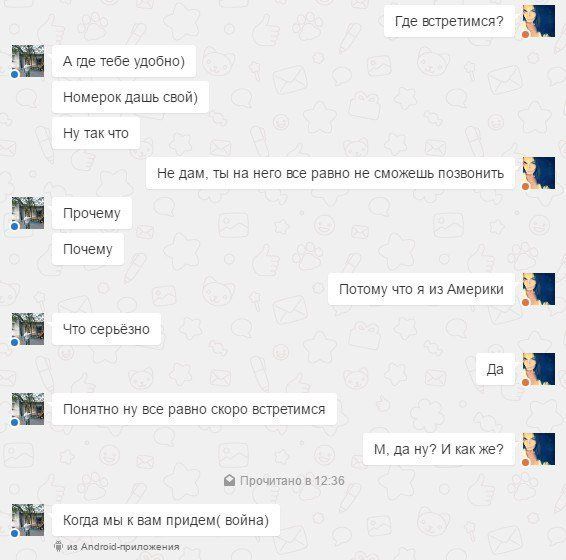The height and width of the screenshot is (560, 566).
Task: Click blue status dot on last message avatar
Action: click(14, 533)
